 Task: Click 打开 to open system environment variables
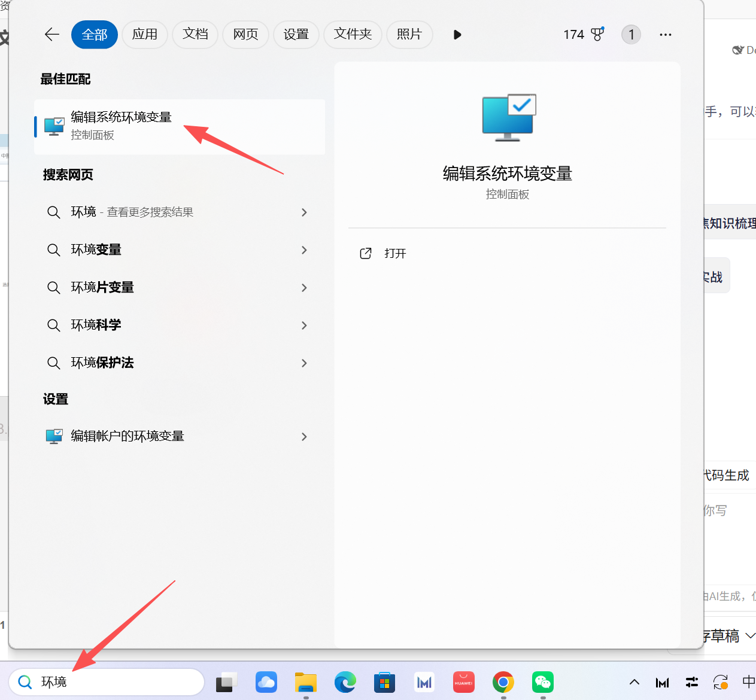(x=394, y=253)
